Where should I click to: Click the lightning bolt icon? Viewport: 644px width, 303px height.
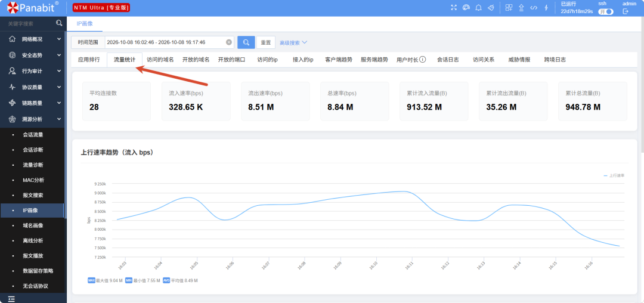(x=546, y=7)
